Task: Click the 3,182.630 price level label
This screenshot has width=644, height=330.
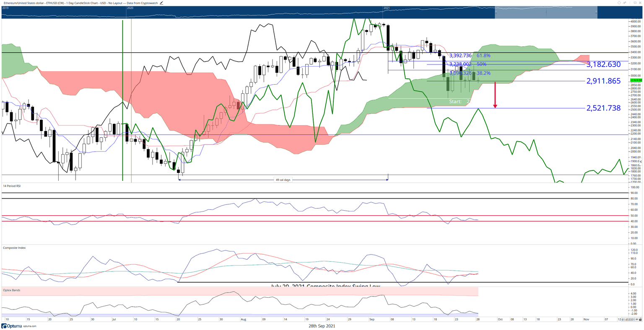Action: [x=603, y=64]
